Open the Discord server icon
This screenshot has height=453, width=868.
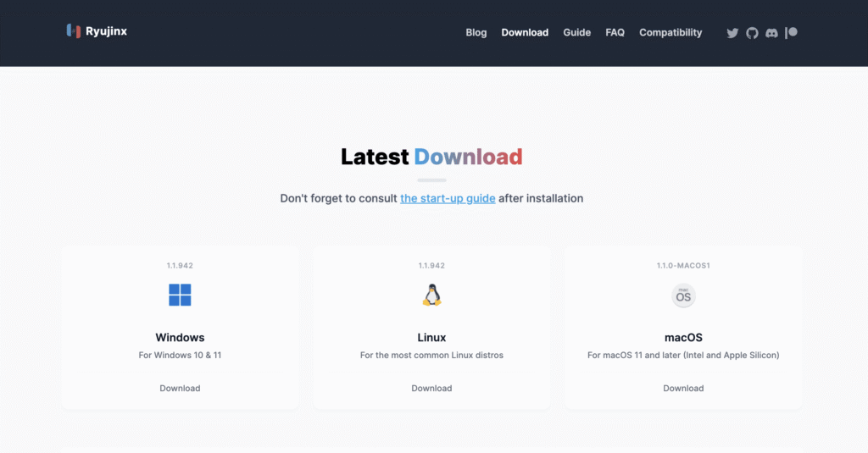(x=771, y=33)
